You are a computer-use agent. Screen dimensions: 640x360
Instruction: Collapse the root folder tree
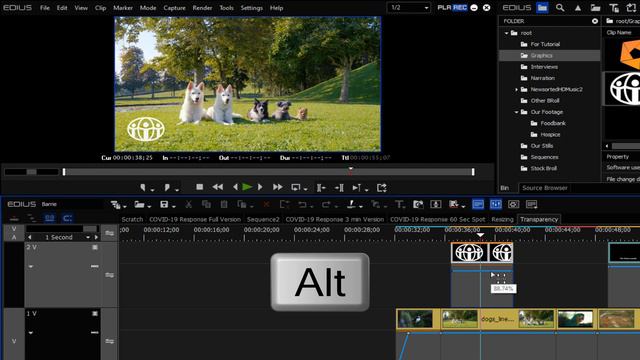coord(507,33)
